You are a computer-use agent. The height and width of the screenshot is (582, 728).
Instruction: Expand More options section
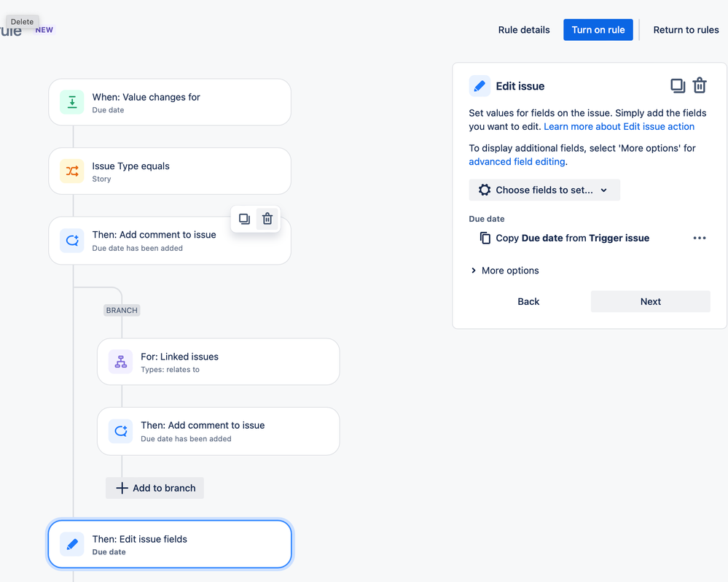click(x=505, y=271)
